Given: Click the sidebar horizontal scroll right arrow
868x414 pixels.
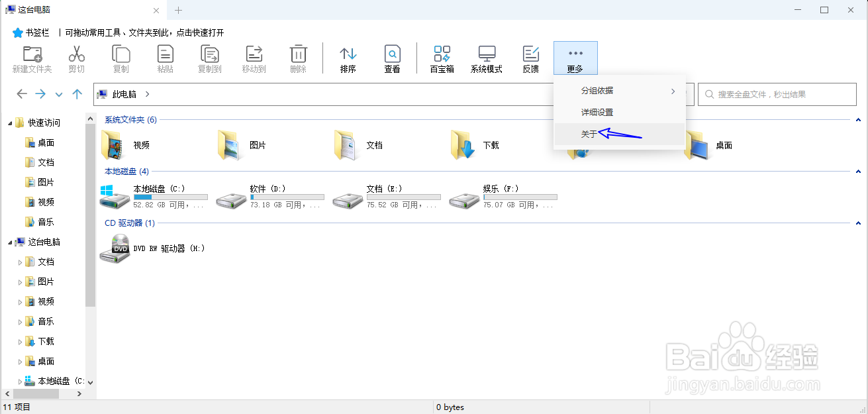Looking at the screenshot, I should [x=80, y=393].
